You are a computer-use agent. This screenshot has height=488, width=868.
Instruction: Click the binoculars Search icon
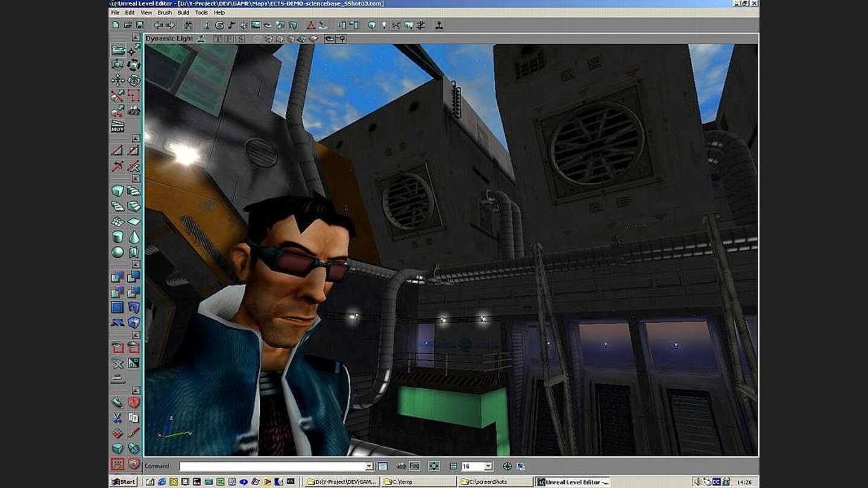189,25
